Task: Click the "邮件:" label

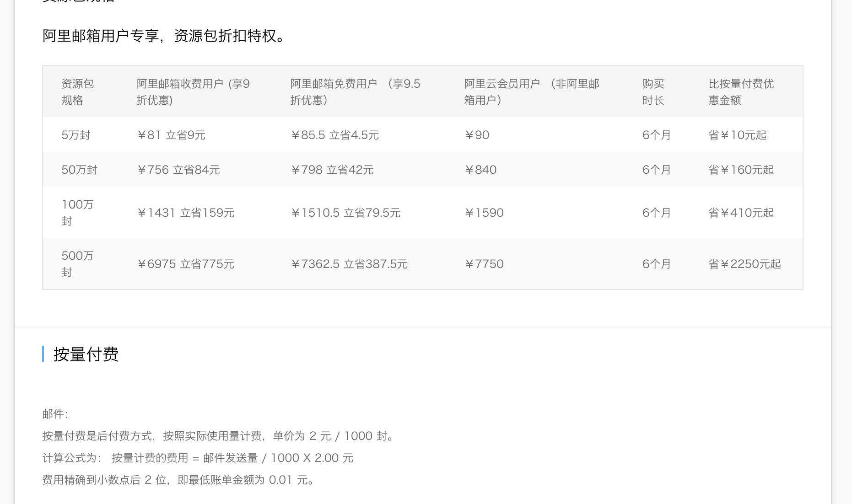Action: tap(55, 414)
